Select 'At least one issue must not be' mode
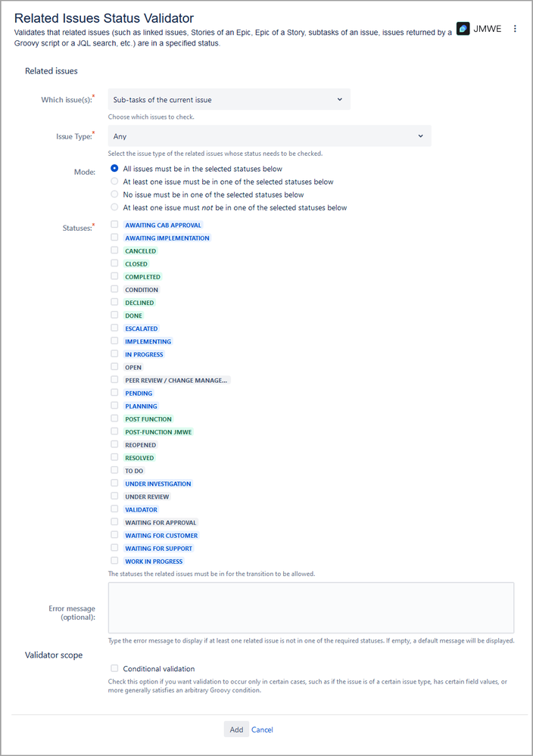Screen dimensions: 533x756 (114, 207)
